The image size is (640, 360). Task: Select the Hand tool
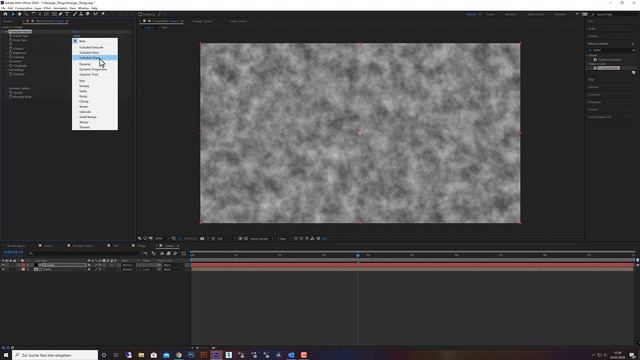[x=19, y=14]
